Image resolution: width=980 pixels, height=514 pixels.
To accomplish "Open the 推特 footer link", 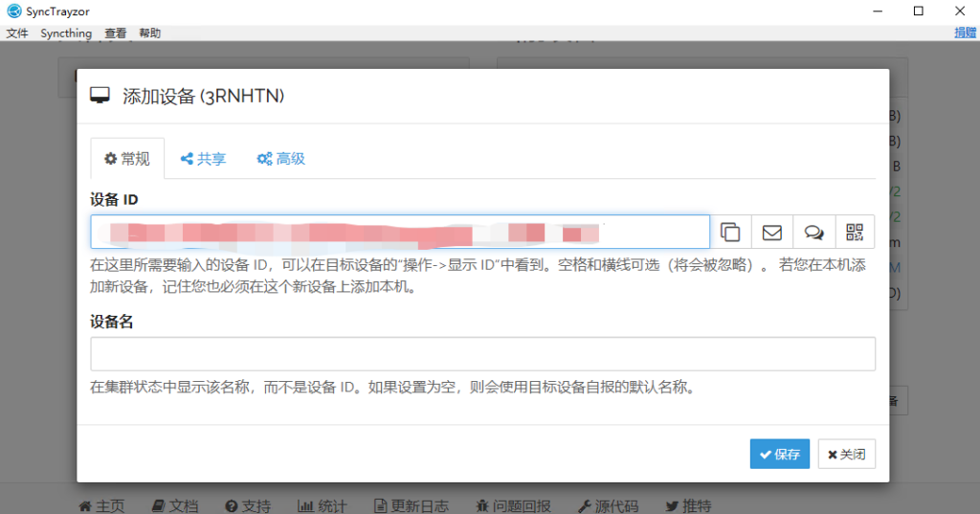I will tap(689, 506).
